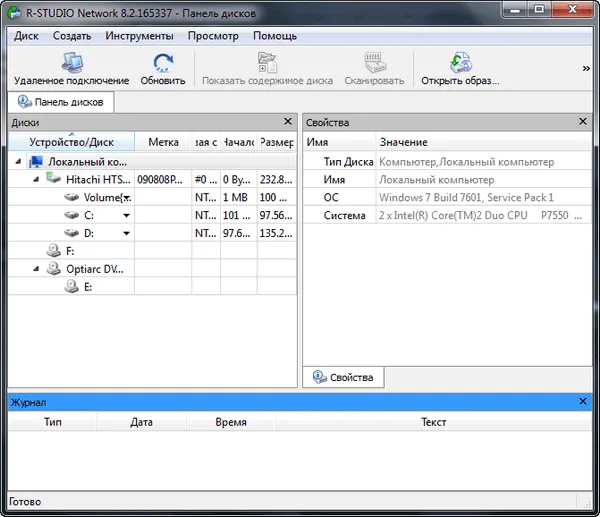Open the Просмотр menu

(213, 36)
